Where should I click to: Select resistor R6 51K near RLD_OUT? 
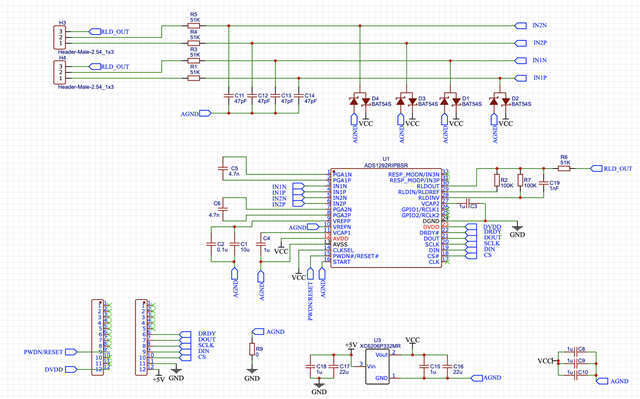(x=564, y=168)
